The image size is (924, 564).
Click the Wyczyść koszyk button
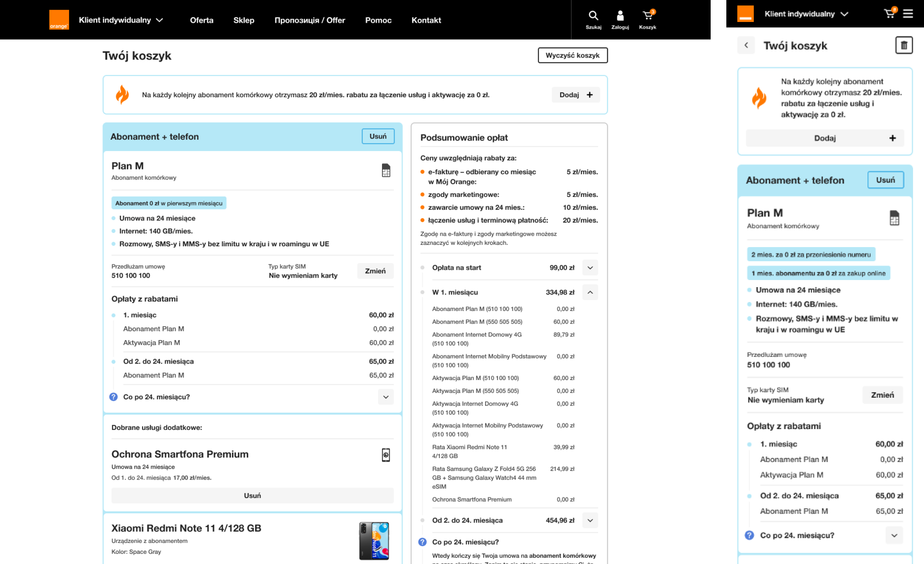pyautogui.click(x=572, y=55)
